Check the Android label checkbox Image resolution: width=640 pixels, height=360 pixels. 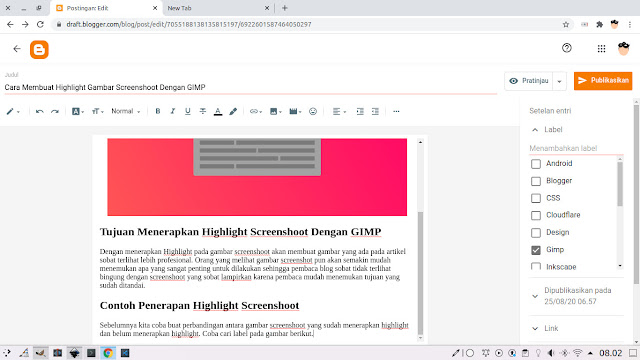pyautogui.click(x=536, y=164)
